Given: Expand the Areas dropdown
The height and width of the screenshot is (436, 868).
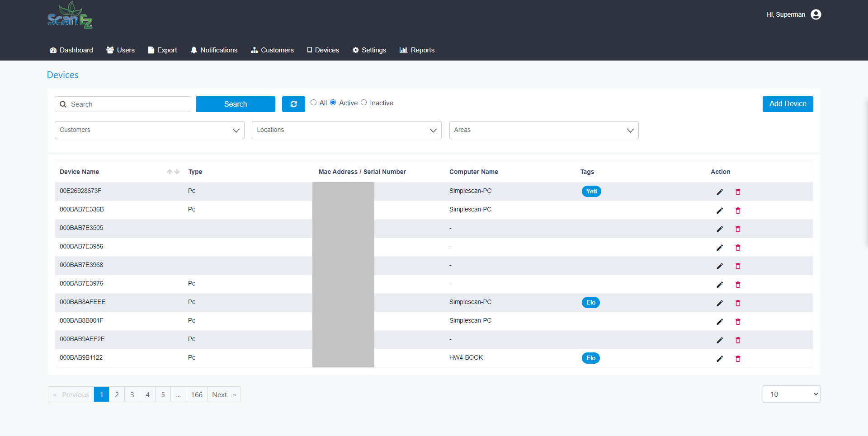Looking at the screenshot, I should pos(543,130).
